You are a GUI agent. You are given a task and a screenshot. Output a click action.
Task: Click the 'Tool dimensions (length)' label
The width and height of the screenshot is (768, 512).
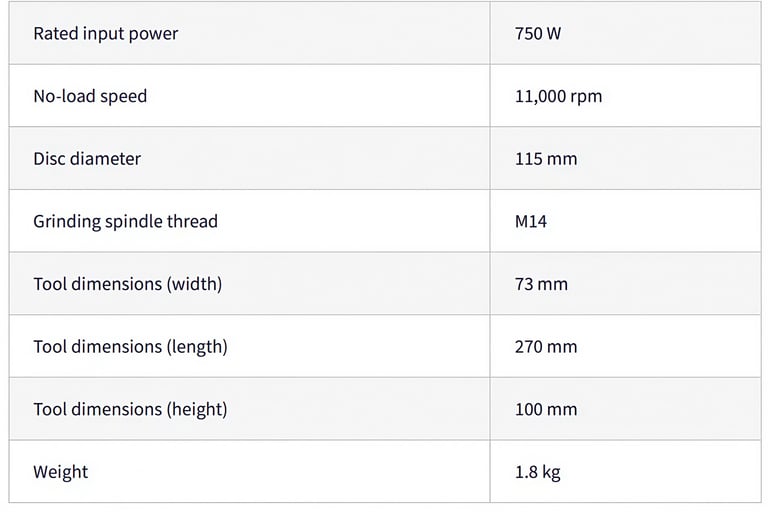click(x=130, y=347)
